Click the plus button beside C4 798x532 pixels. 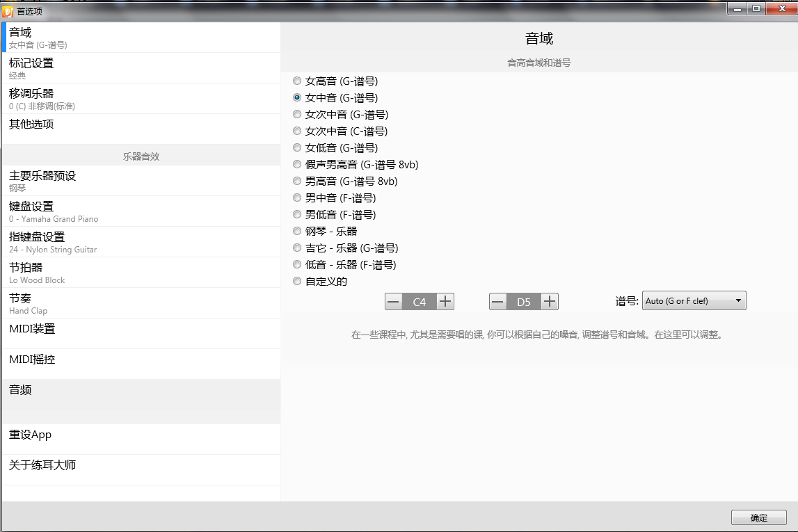pos(445,302)
